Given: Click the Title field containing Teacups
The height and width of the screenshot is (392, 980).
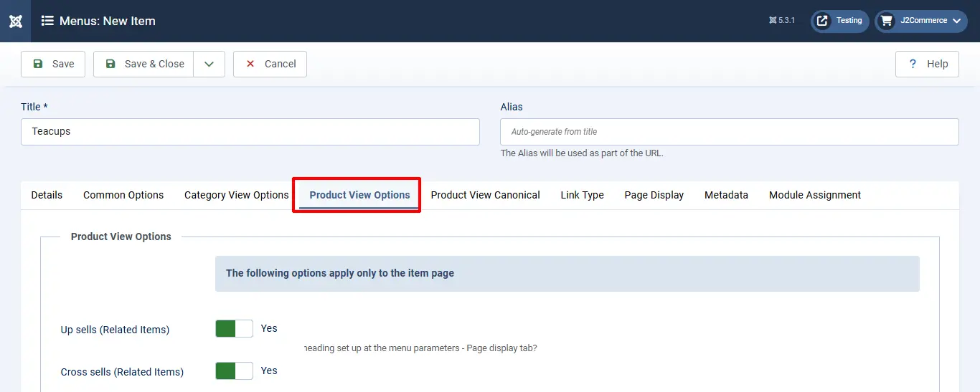Looking at the screenshot, I should (250, 132).
